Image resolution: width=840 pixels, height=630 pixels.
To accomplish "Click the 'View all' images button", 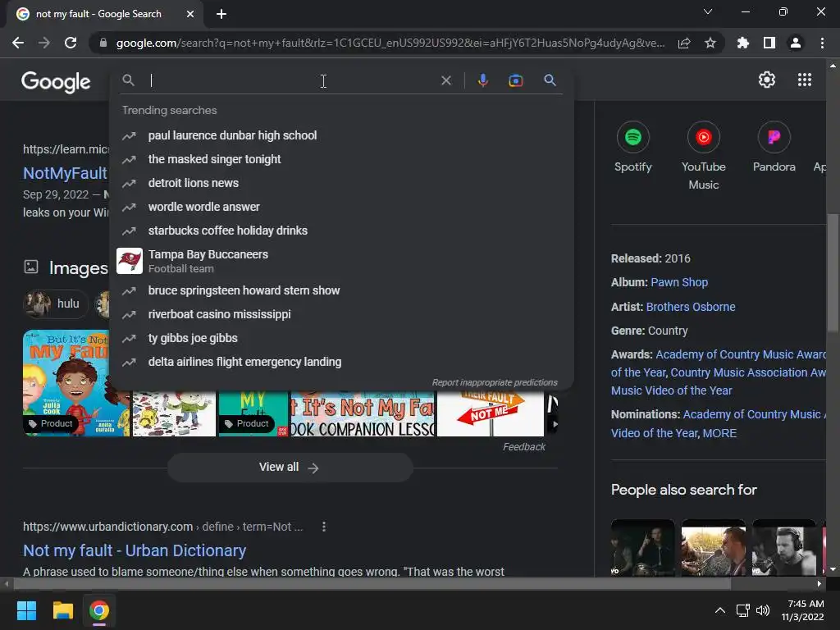I will coord(290,467).
